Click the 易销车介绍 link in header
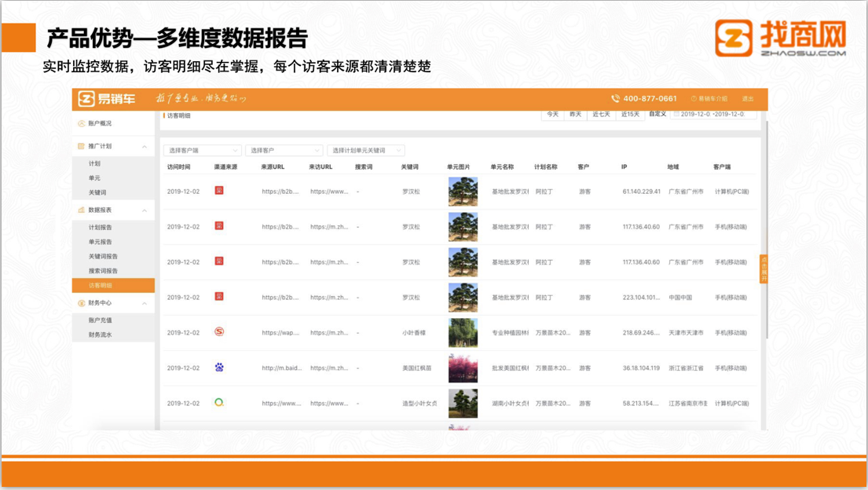 pyautogui.click(x=709, y=99)
